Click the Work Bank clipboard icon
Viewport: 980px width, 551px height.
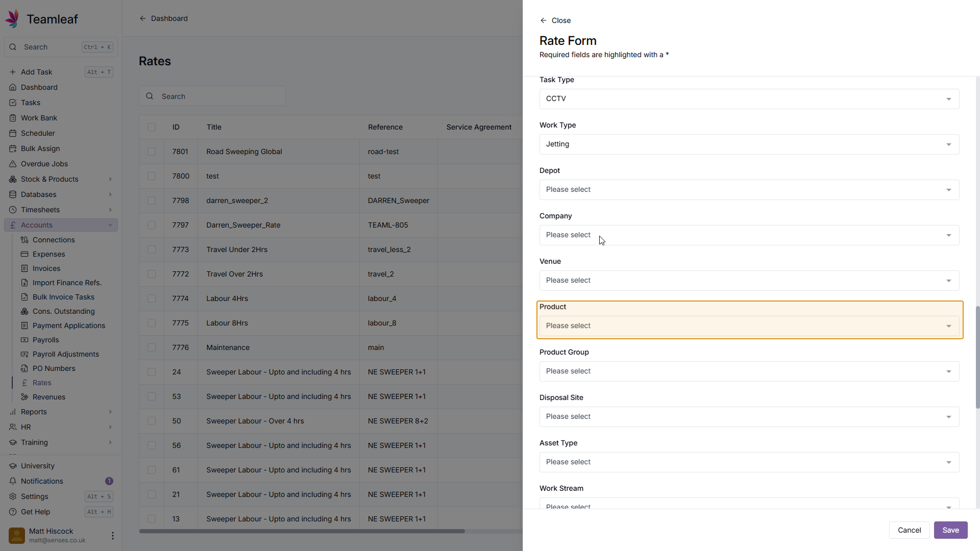[x=13, y=118]
